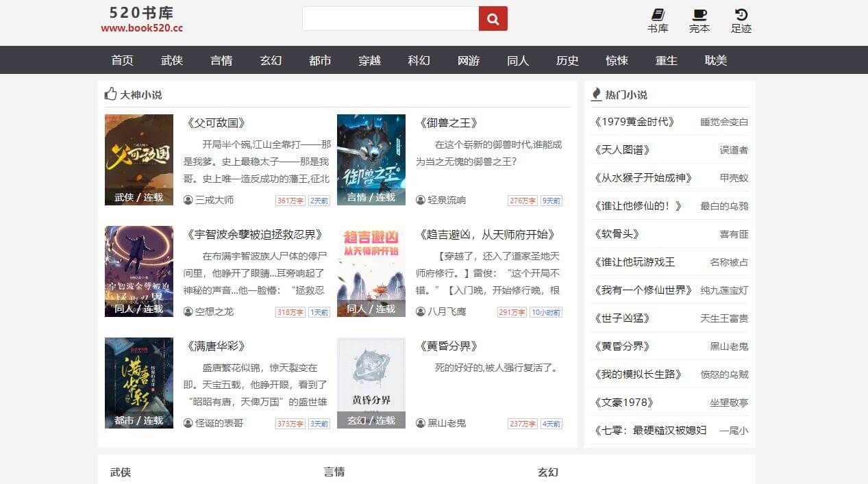Open 《我的模拟长生路》 in hot novels
868x484 pixels.
(638, 374)
